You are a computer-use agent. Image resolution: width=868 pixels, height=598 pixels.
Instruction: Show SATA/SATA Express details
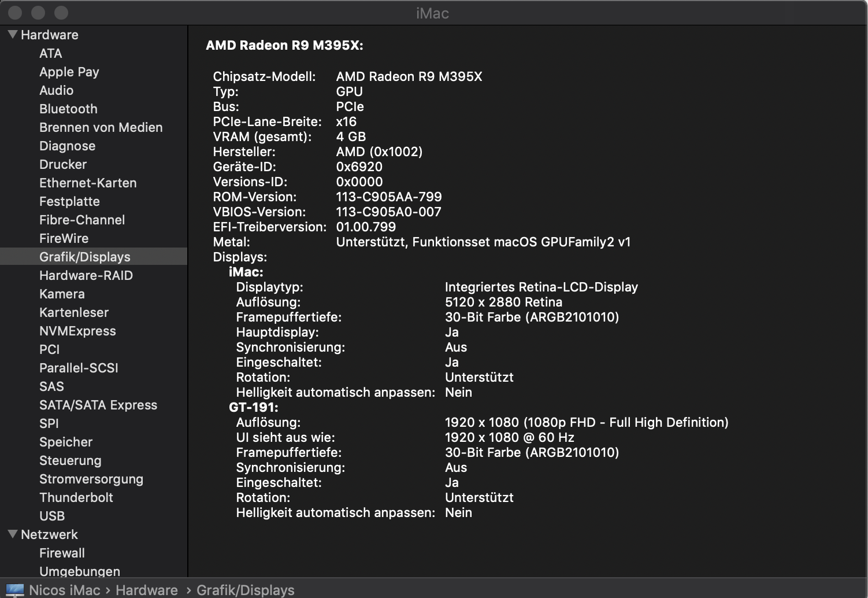pos(98,405)
